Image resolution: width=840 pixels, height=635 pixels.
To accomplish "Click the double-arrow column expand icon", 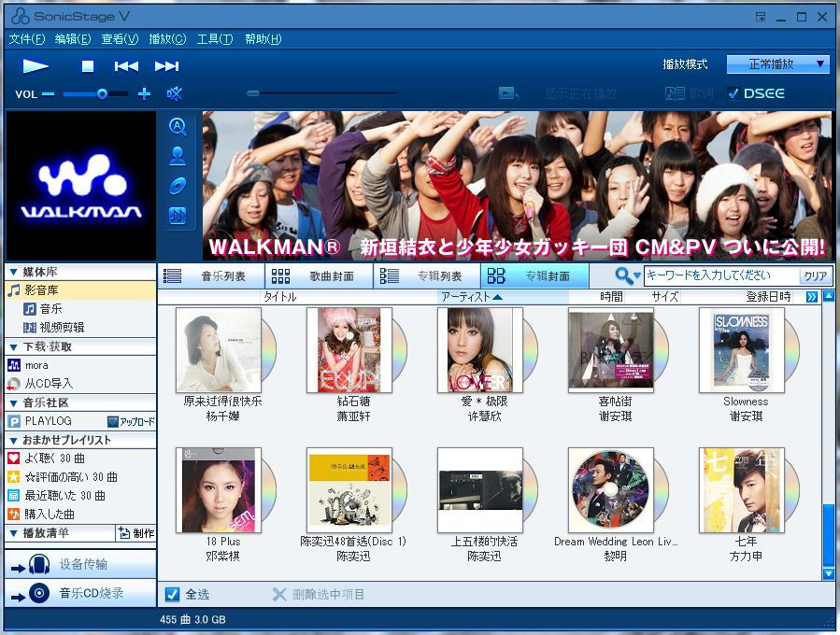I will pos(812,297).
